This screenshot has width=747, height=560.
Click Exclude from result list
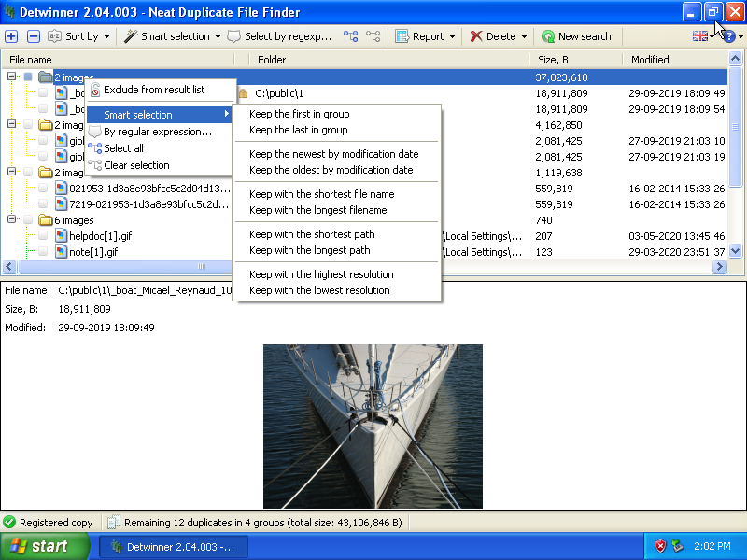coord(154,90)
